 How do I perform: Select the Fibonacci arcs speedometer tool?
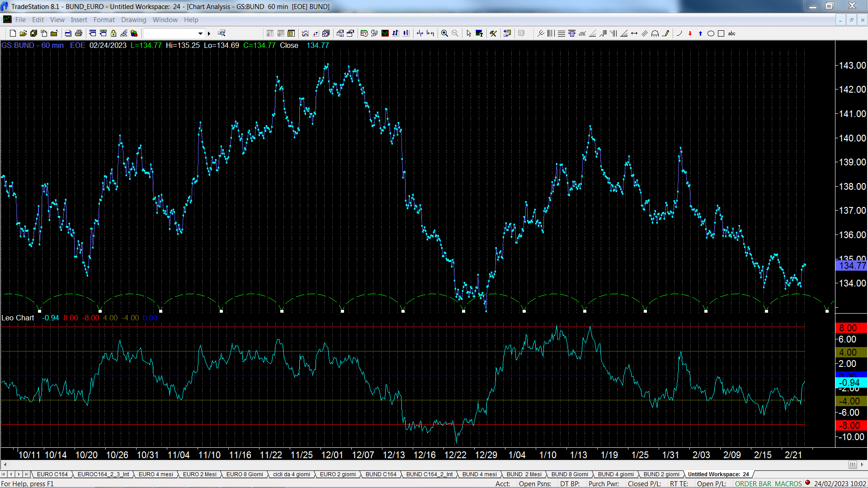point(582,33)
